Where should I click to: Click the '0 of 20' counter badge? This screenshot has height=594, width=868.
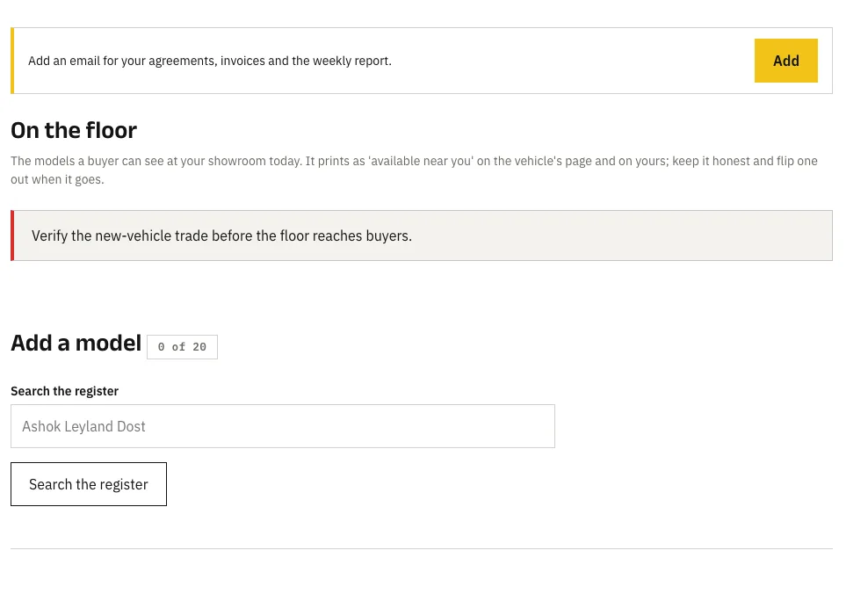click(182, 347)
